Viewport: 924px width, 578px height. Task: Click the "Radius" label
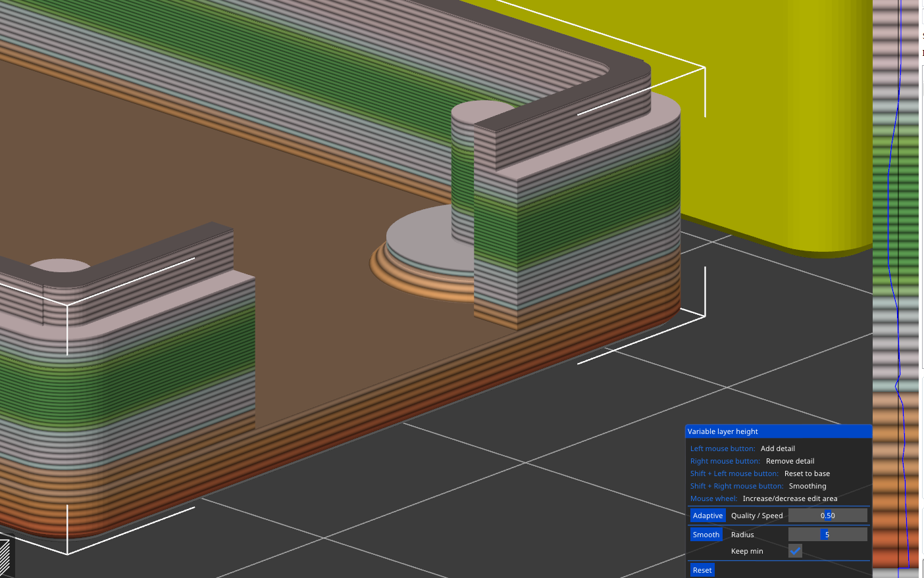742,535
